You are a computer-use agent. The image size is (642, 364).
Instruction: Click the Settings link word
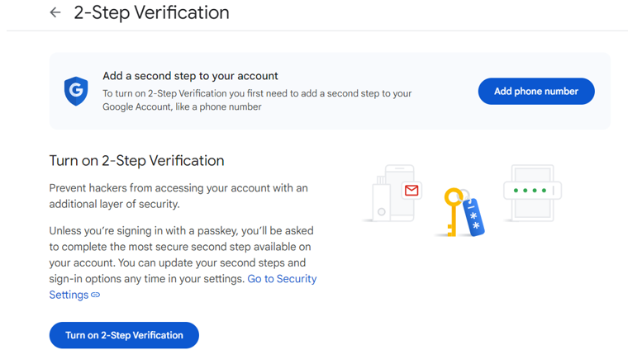(69, 295)
